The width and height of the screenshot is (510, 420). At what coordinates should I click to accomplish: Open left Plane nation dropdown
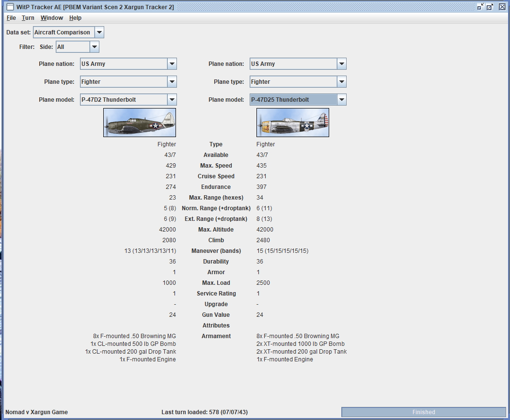(x=172, y=64)
